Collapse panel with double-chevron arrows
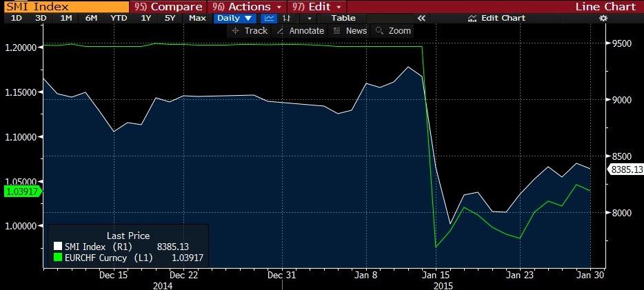 [x=422, y=18]
